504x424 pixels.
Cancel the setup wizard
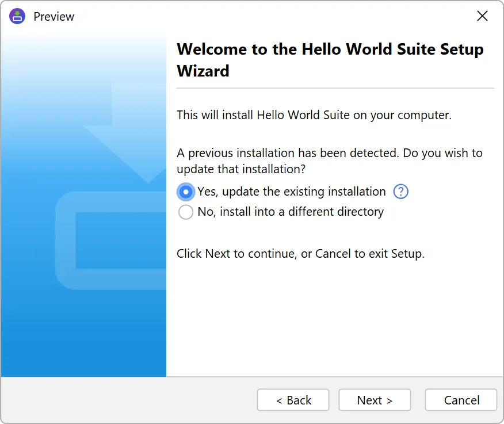pyautogui.click(x=461, y=400)
